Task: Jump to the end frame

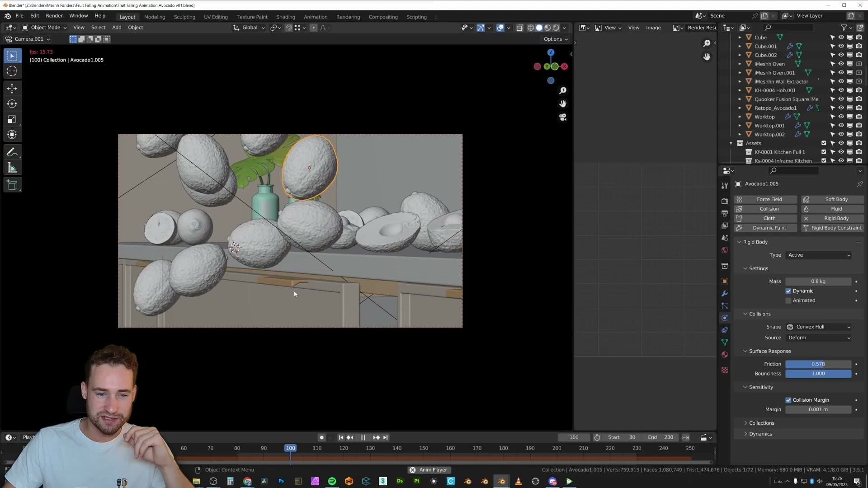Action: pos(385,437)
